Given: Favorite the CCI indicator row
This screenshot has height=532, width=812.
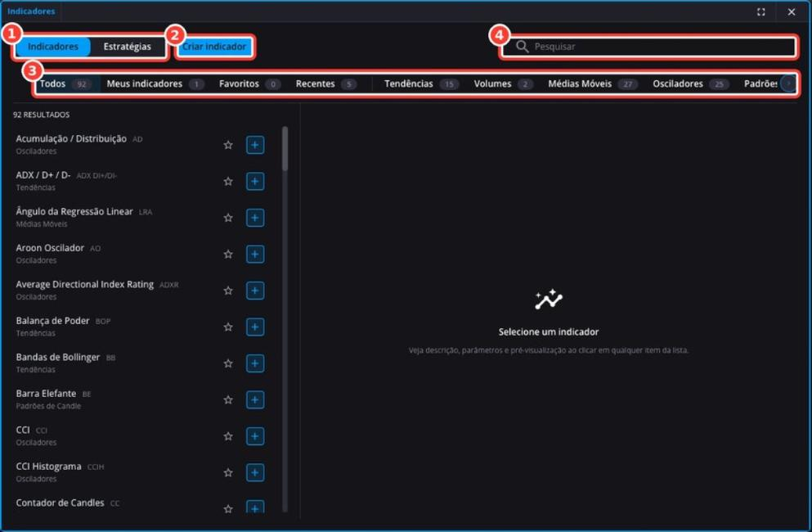Looking at the screenshot, I should tap(228, 436).
